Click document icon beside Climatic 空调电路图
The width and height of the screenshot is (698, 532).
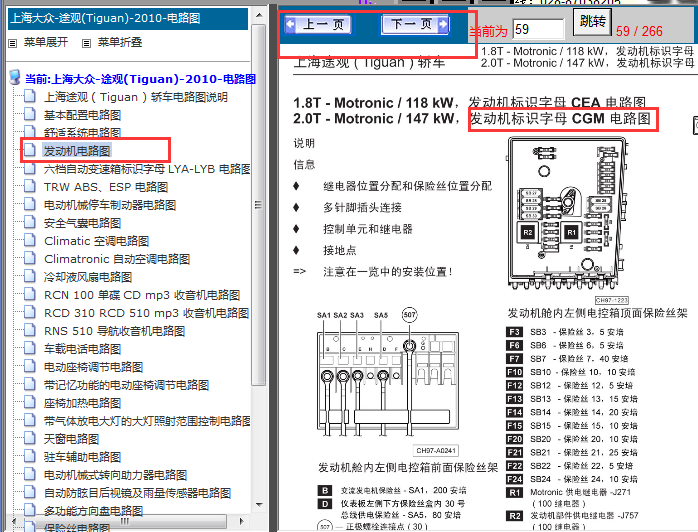point(30,240)
